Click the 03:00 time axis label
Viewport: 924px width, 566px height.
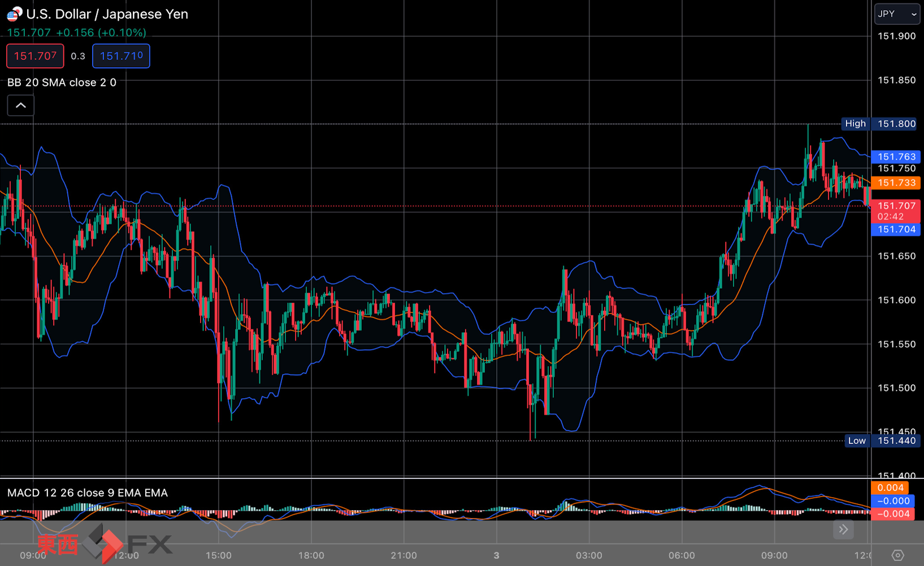point(589,555)
